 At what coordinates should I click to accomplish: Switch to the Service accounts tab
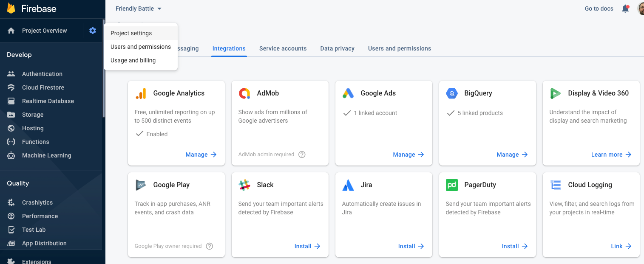point(283,48)
